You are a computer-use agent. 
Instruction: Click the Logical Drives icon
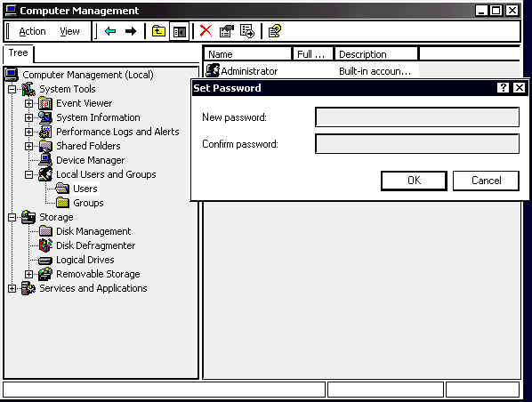45,261
